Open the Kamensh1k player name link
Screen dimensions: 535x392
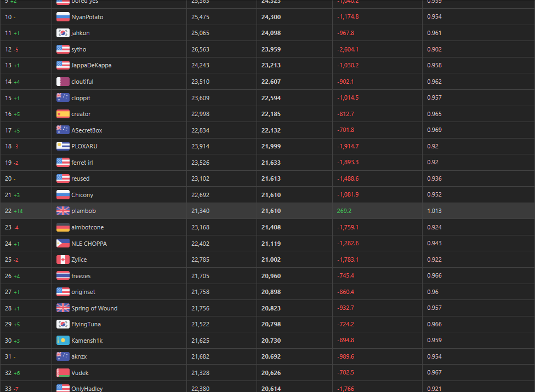coord(87,341)
